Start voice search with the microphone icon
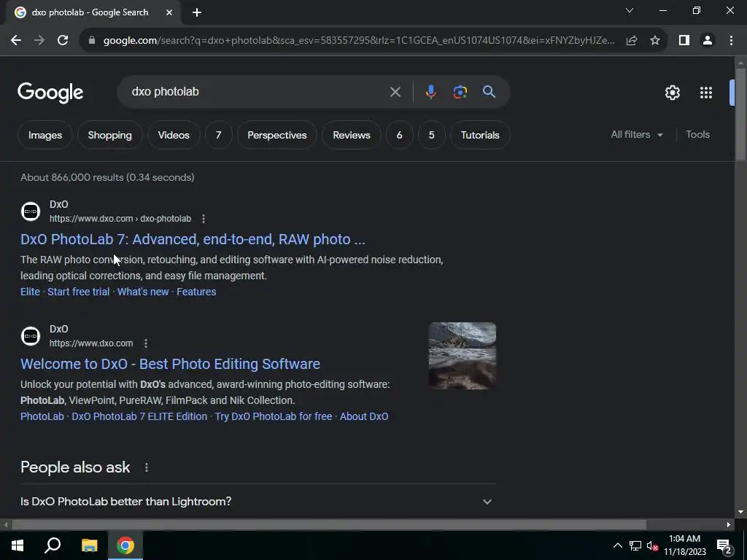Image resolution: width=747 pixels, height=560 pixels. [x=430, y=92]
